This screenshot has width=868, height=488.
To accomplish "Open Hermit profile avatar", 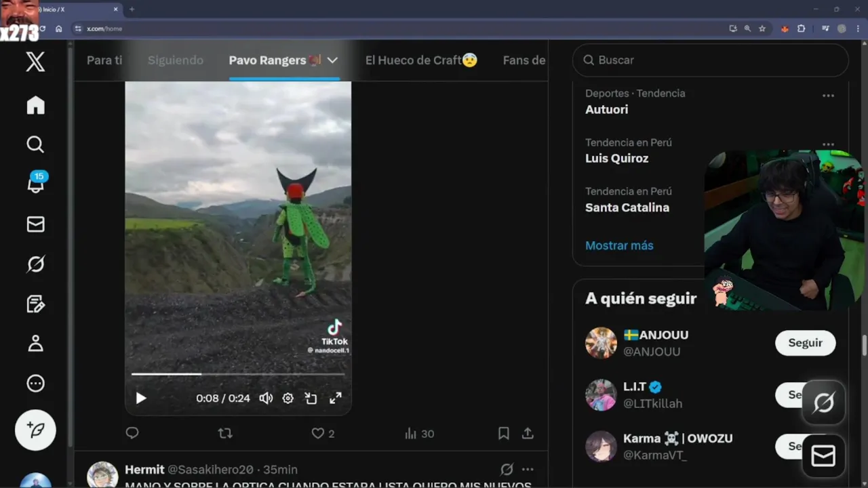I will point(102,475).
